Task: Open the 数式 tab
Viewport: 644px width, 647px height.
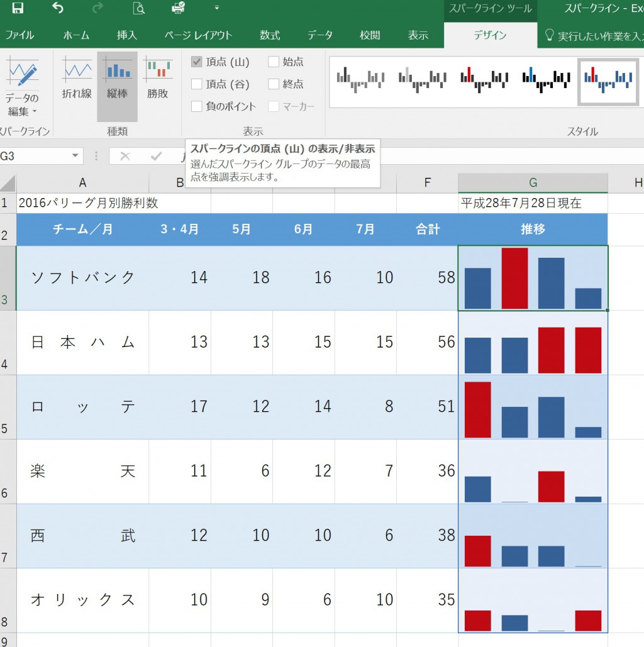Action: pos(270,35)
